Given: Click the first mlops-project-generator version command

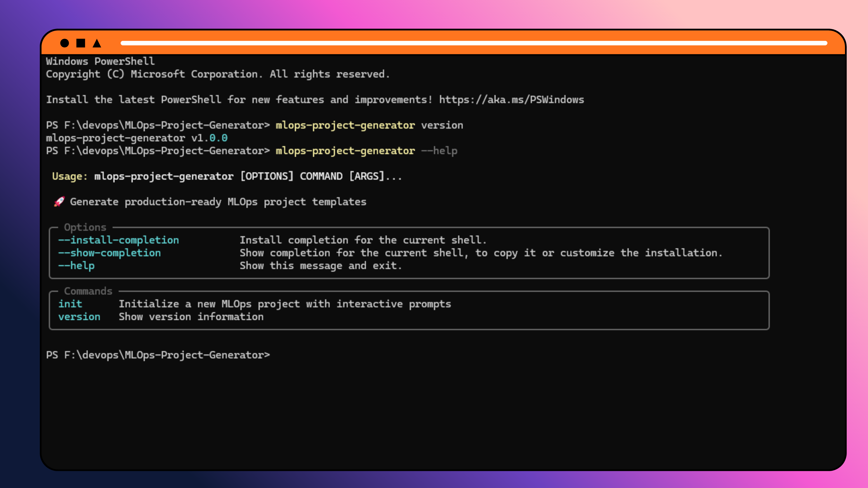Looking at the screenshot, I should point(369,125).
